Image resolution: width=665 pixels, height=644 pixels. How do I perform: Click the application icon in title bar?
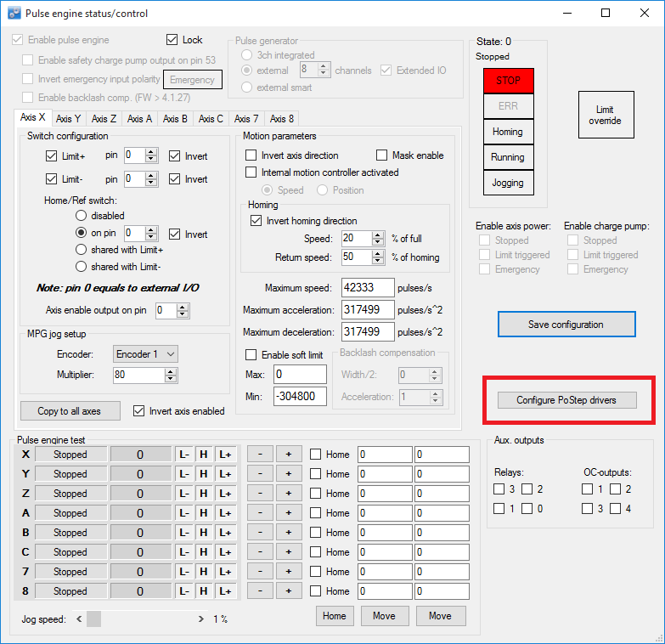tap(14, 13)
